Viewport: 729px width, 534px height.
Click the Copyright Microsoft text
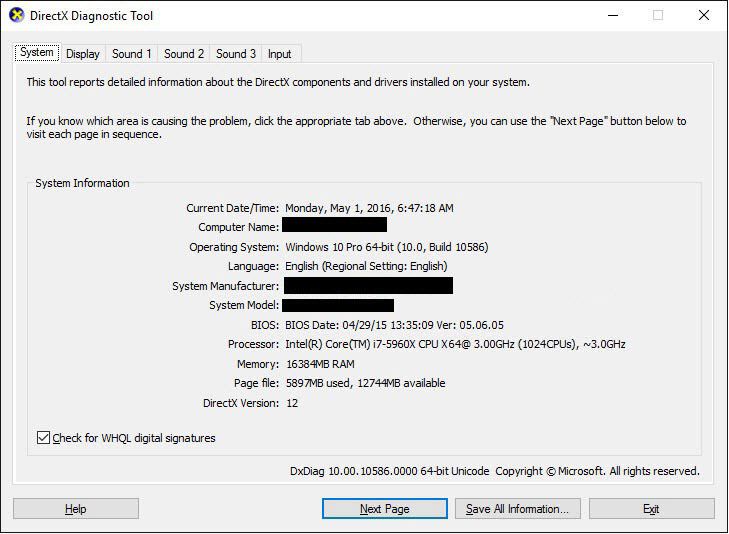click(x=597, y=471)
